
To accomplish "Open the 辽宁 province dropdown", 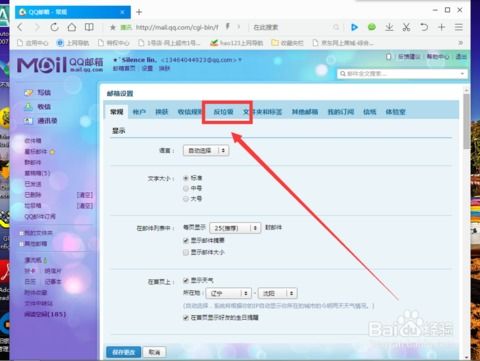I will [228, 293].
